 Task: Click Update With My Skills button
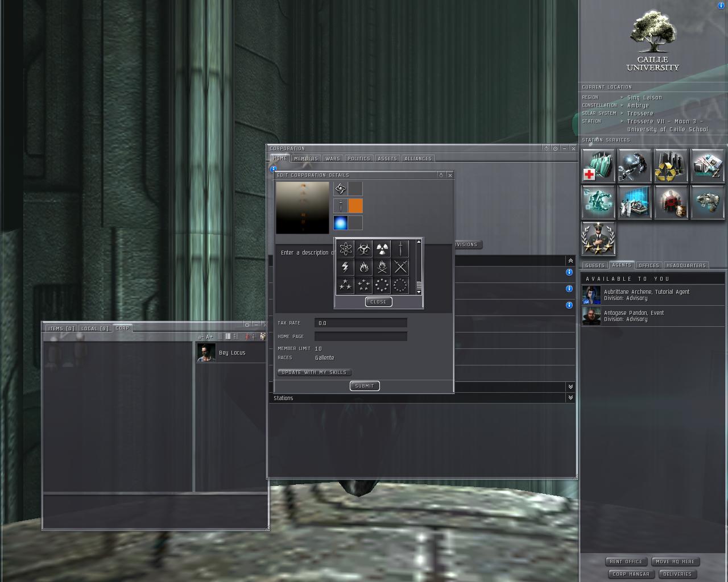click(315, 372)
